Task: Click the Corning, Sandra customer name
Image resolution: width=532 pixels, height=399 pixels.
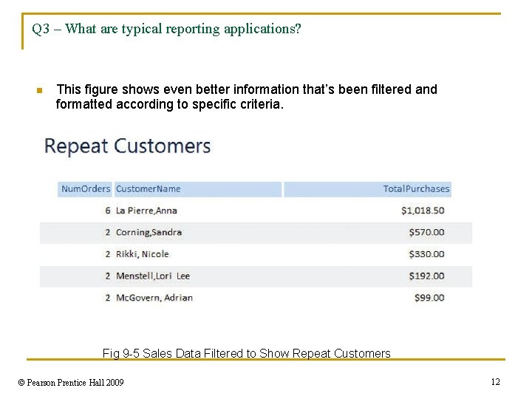Action: point(149,232)
